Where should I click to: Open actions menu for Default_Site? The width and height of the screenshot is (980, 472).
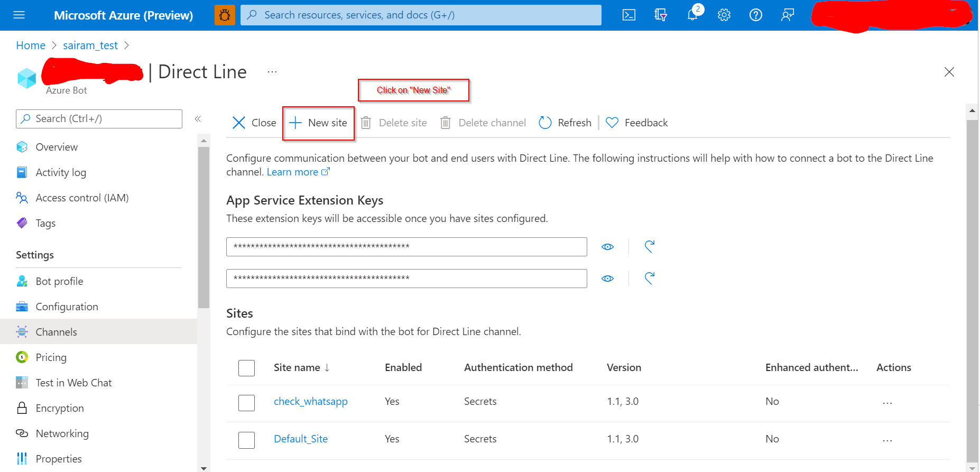(x=887, y=440)
